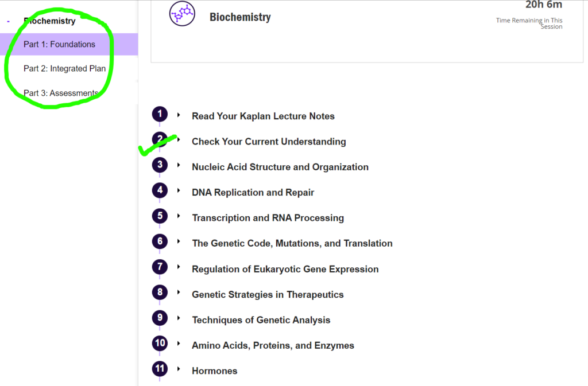
Task: Select Part 1: Foundations in sidebar
Action: click(59, 44)
